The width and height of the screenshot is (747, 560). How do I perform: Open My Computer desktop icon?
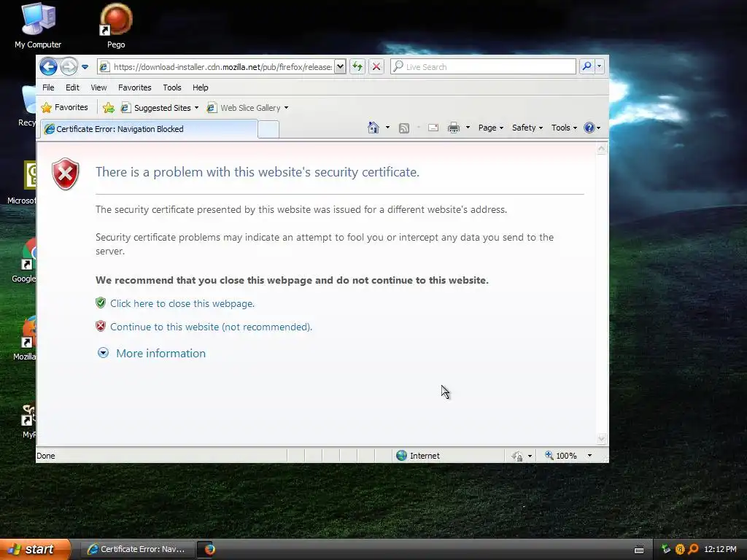pyautogui.click(x=38, y=26)
